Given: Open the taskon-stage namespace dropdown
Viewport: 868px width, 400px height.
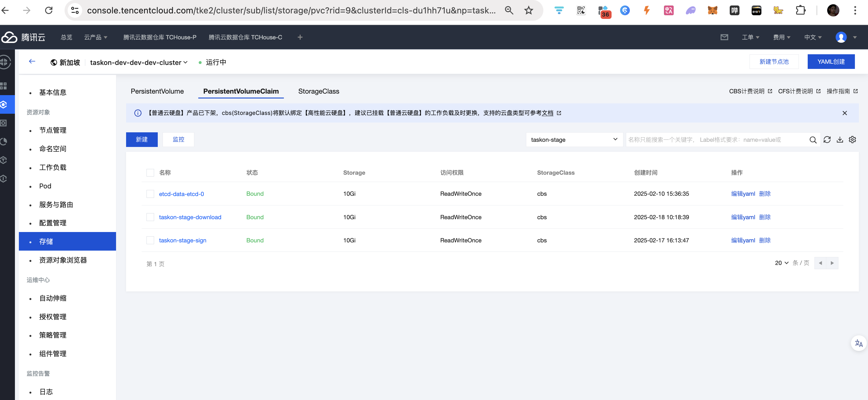Looking at the screenshot, I should coord(574,140).
